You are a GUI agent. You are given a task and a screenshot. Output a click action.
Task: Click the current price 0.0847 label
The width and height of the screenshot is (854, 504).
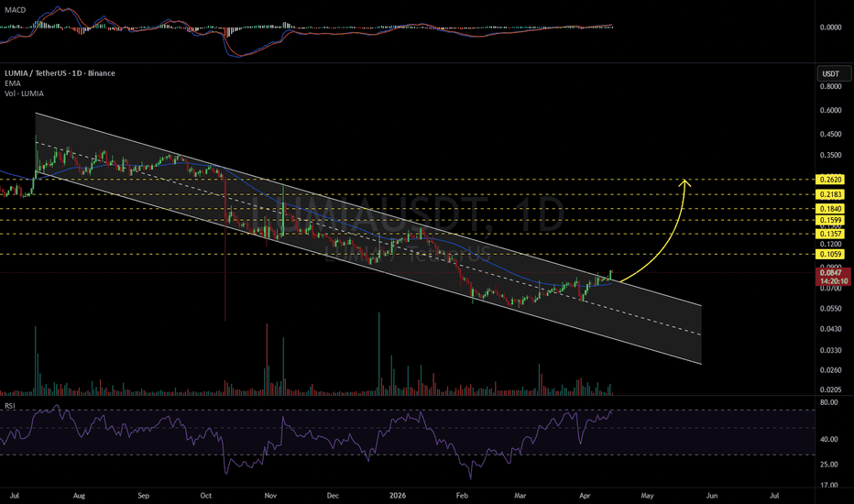click(x=832, y=273)
